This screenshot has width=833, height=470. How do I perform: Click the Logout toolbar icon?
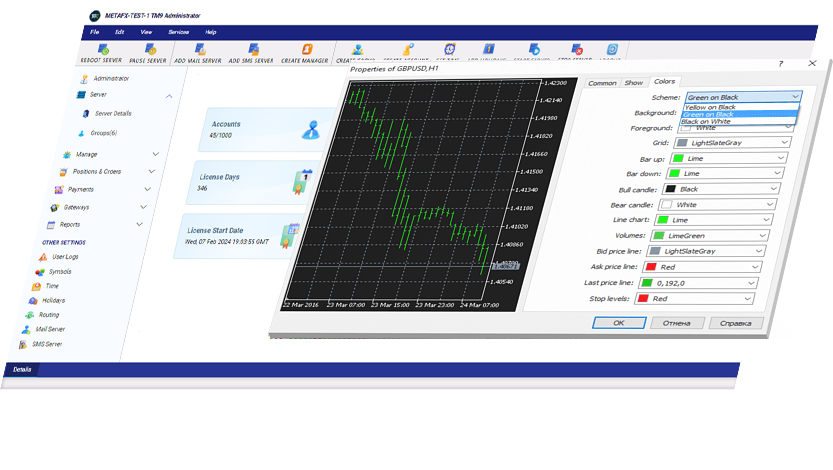click(x=612, y=49)
